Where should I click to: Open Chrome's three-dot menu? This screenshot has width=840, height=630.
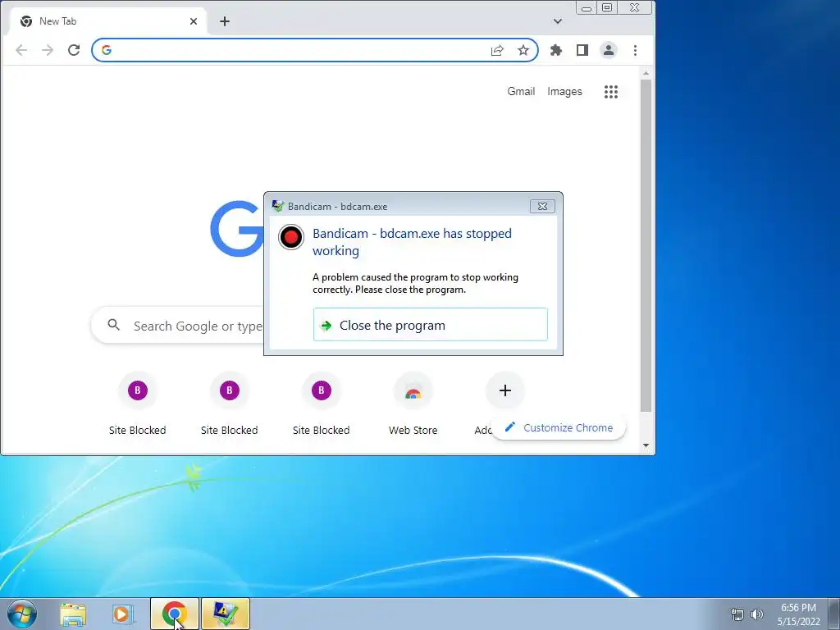[636, 50]
